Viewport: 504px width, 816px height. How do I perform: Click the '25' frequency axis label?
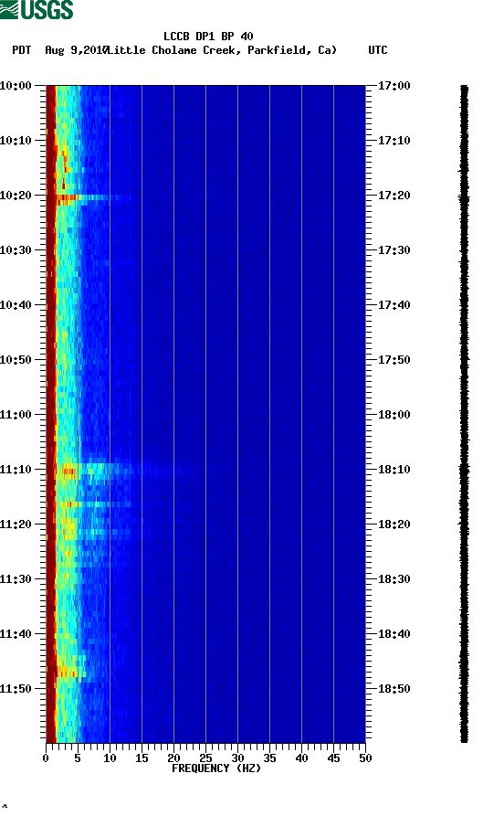click(x=206, y=758)
